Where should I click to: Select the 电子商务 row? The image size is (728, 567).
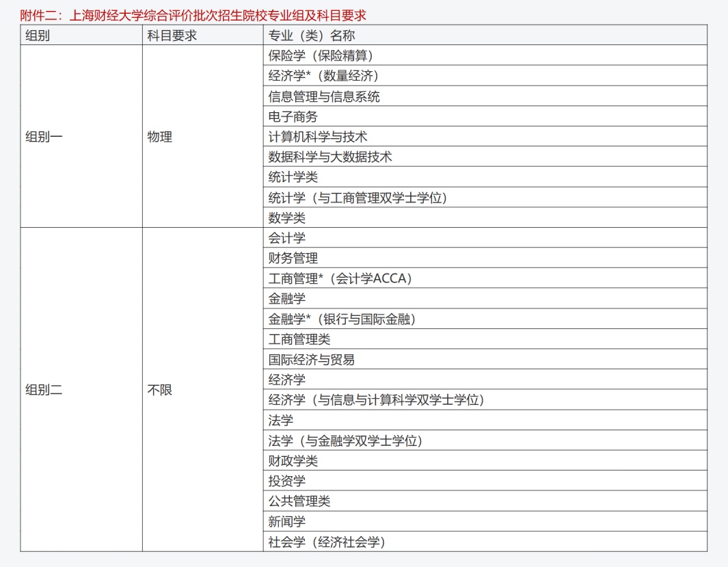485,116
